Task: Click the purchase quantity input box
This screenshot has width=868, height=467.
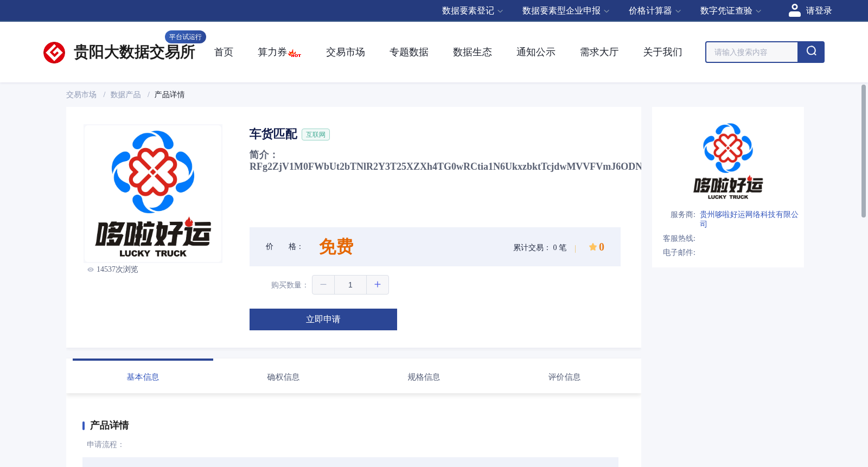Action: 350,285
